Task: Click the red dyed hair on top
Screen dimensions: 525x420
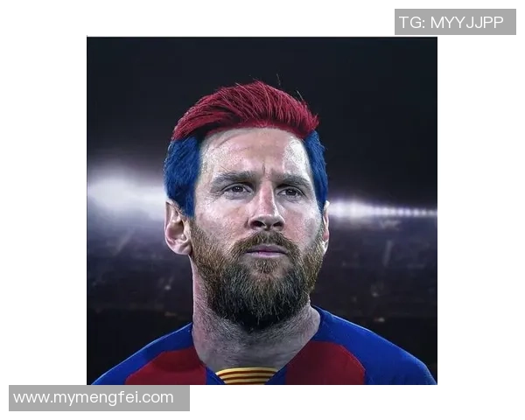Action: click(244, 108)
